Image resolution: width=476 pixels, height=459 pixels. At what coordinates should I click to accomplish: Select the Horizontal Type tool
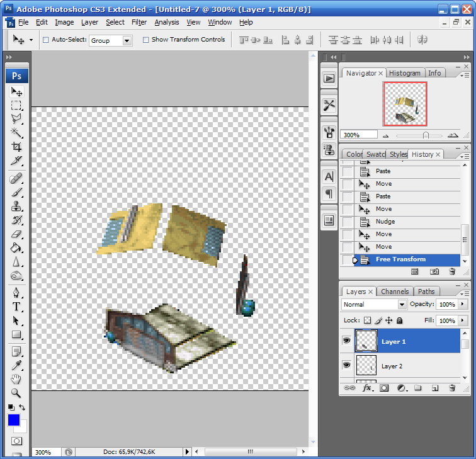click(x=16, y=307)
